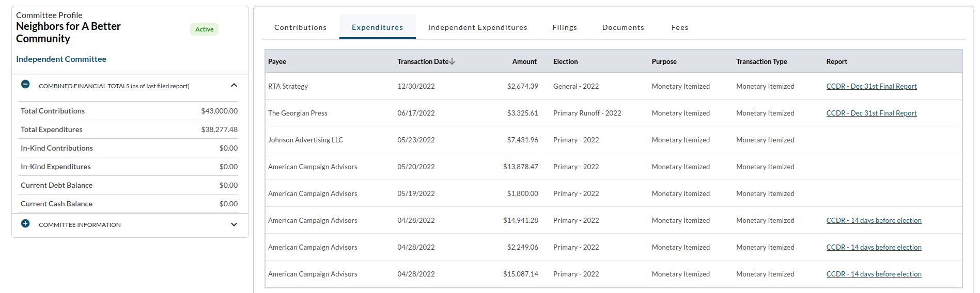The width and height of the screenshot is (980, 293).
Task: Expand Committee Information with the plus icon
Action: [x=25, y=223]
